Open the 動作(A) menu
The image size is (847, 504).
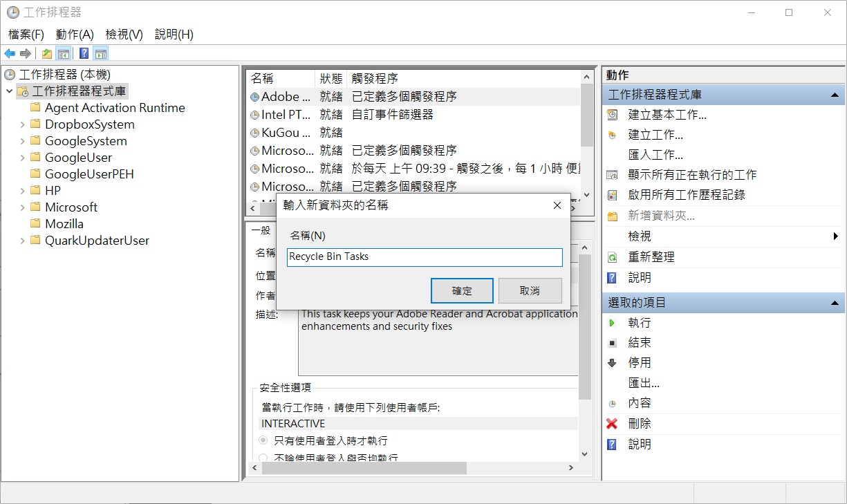point(75,35)
